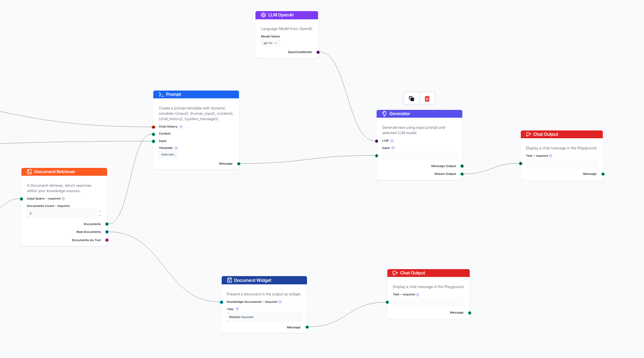The height and width of the screenshot is (358, 644).
Task: Click the Text required field on lower Chat Output
Action: click(x=429, y=302)
